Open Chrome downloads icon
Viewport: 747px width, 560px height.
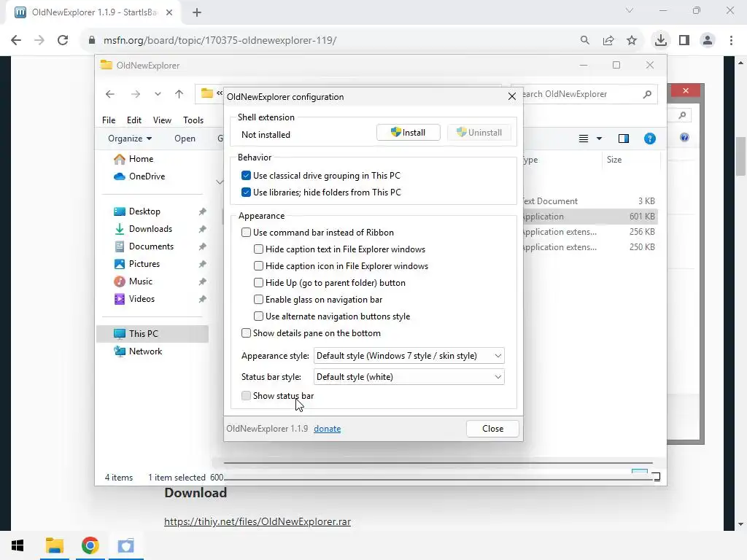(661, 41)
